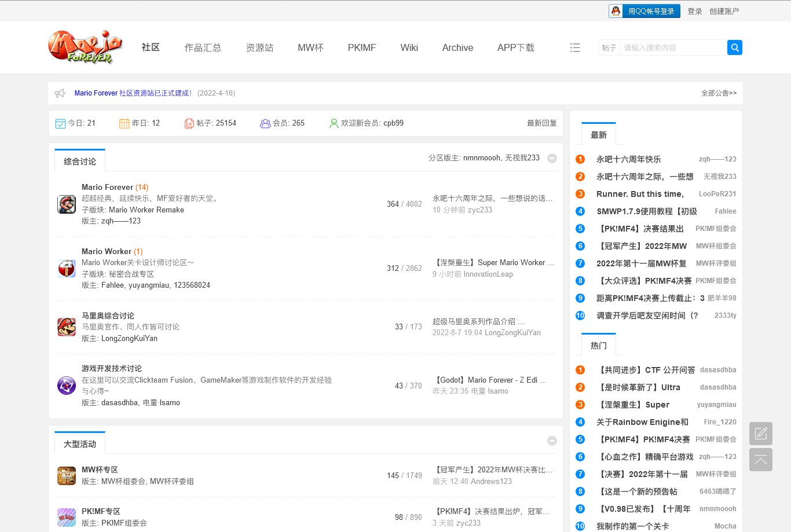The image size is (791, 532).
Task: Open the 社区 navigation item
Action: [x=151, y=47]
